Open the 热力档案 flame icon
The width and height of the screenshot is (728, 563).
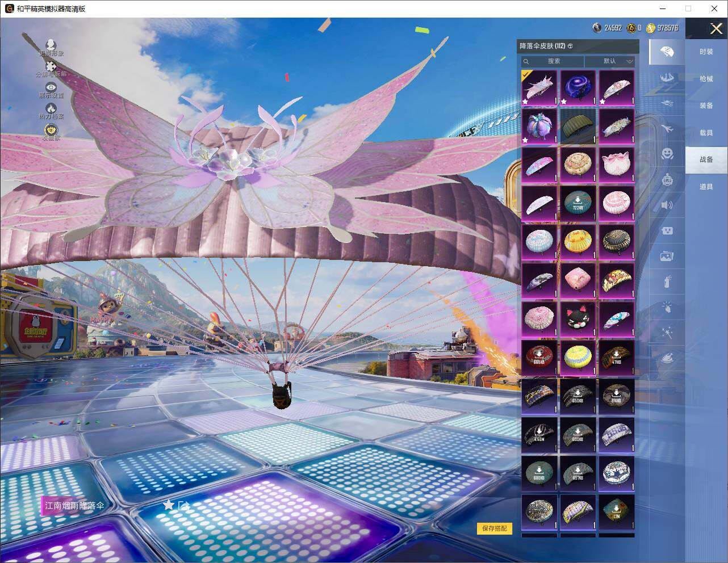(x=51, y=108)
